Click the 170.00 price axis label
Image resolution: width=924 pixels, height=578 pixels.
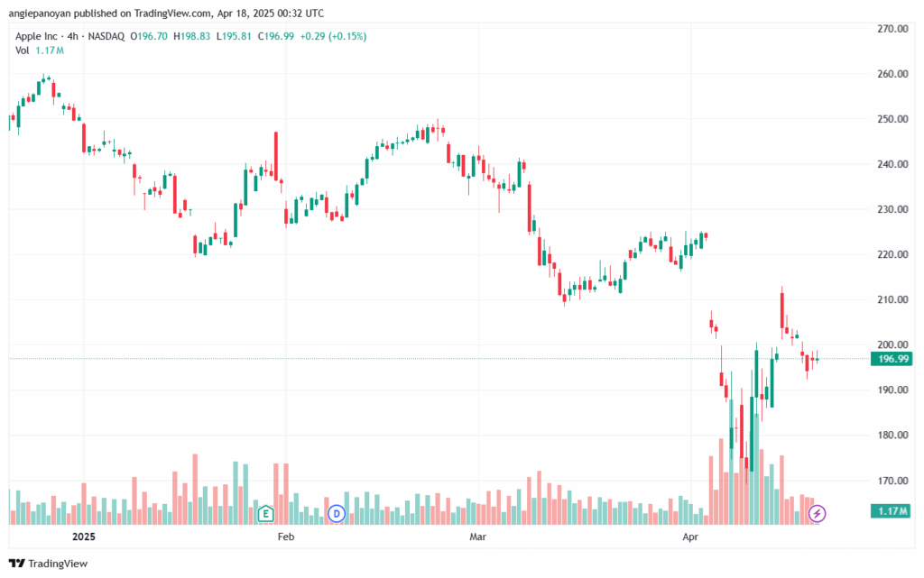coord(892,481)
